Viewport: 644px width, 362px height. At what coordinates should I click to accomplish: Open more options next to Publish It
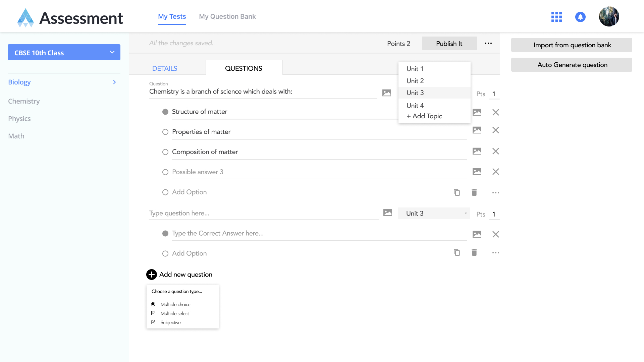pos(488,43)
